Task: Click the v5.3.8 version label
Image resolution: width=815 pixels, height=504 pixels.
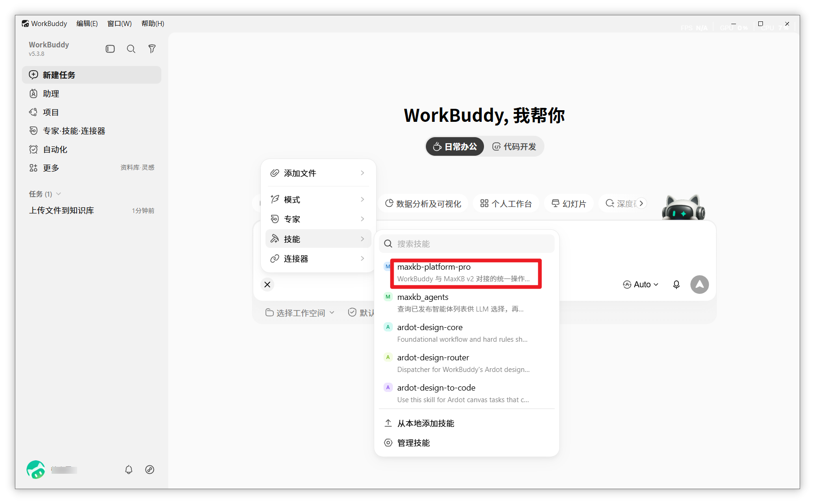Action: pyautogui.click(x=37, y=54)
